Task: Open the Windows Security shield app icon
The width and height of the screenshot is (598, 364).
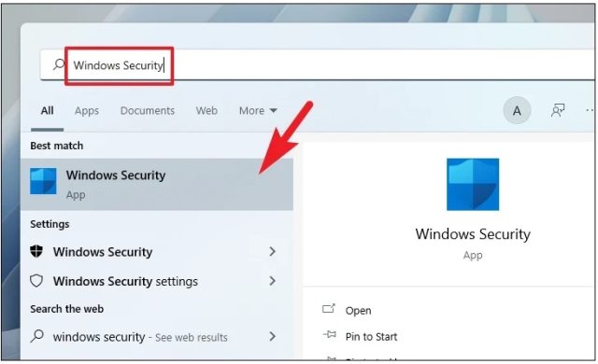Action: click(x=43, y=181)
